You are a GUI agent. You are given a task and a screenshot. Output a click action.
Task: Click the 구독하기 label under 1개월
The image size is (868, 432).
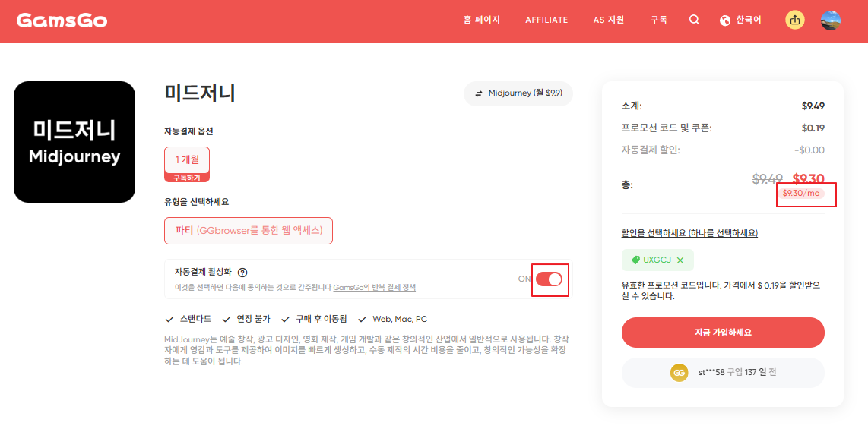187,178
